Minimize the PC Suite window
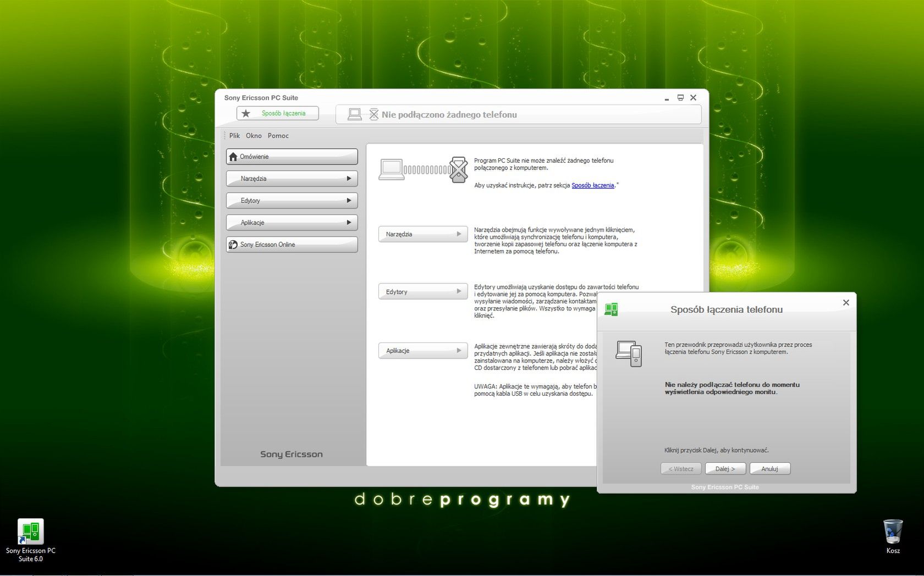 [x=667, y=98]
